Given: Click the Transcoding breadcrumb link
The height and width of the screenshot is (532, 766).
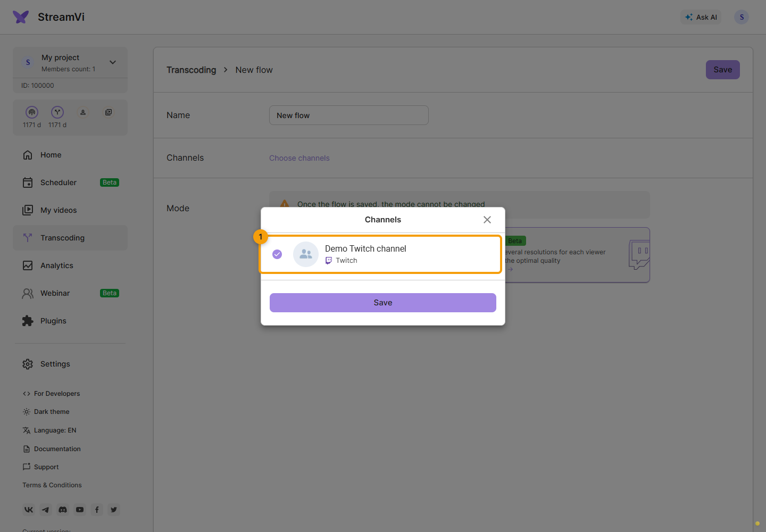Looking at the screenshot, I should pyautogui.click(x=191, y=70).
